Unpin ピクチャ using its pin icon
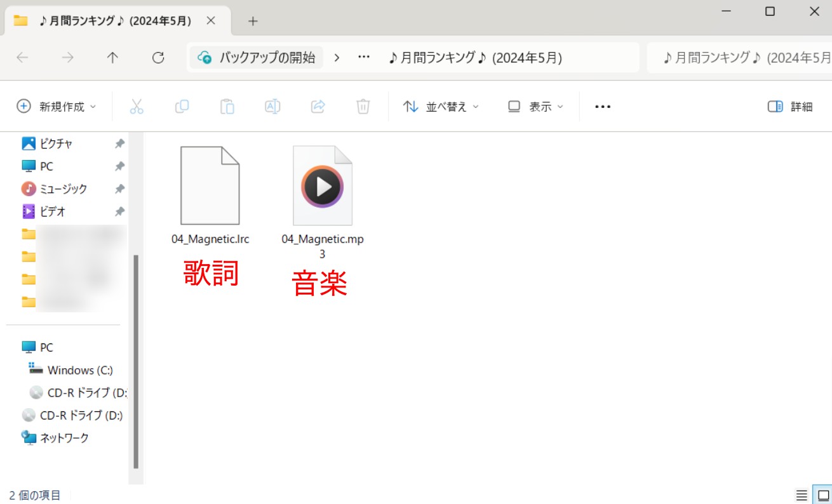832x504 pixels. (119, 144)
